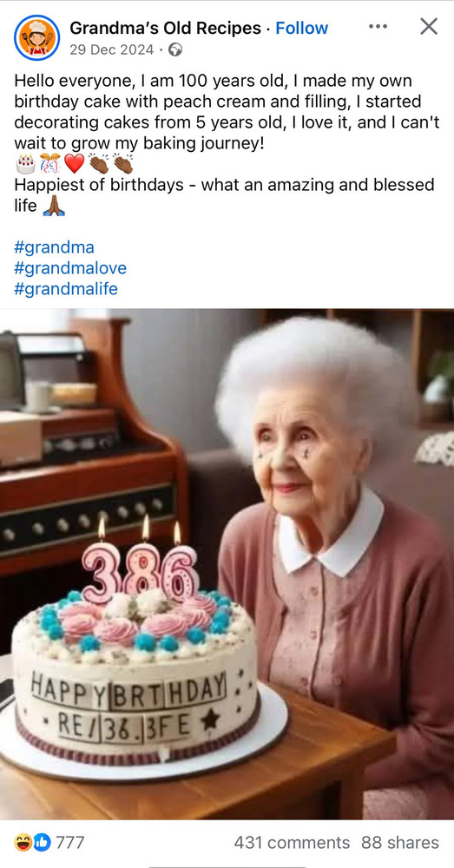Click the globe public audience icon
Viewport: 454px width, 868px height.
tap(175, 50)
